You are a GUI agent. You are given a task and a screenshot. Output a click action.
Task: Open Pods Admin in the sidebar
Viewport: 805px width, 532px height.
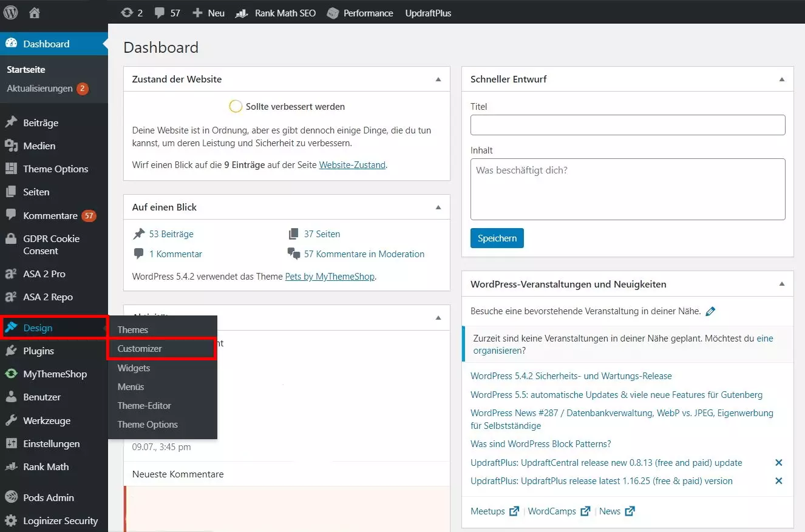(x=54, y=497)
